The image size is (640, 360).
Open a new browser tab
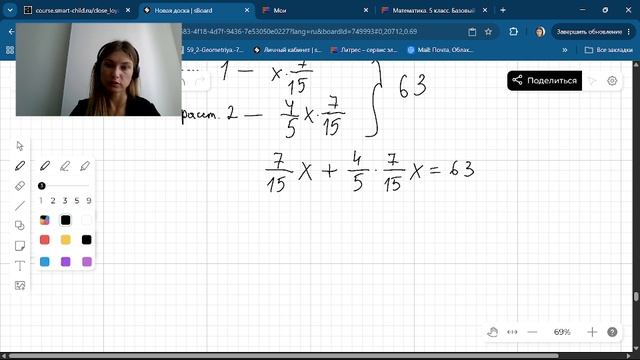tap(503, 10)
